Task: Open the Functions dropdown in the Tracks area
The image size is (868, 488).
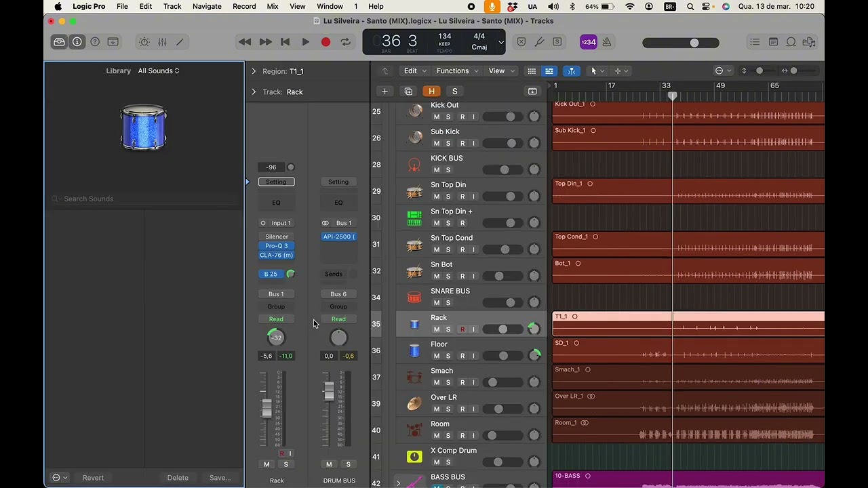Action: click(x=457, y=70)
